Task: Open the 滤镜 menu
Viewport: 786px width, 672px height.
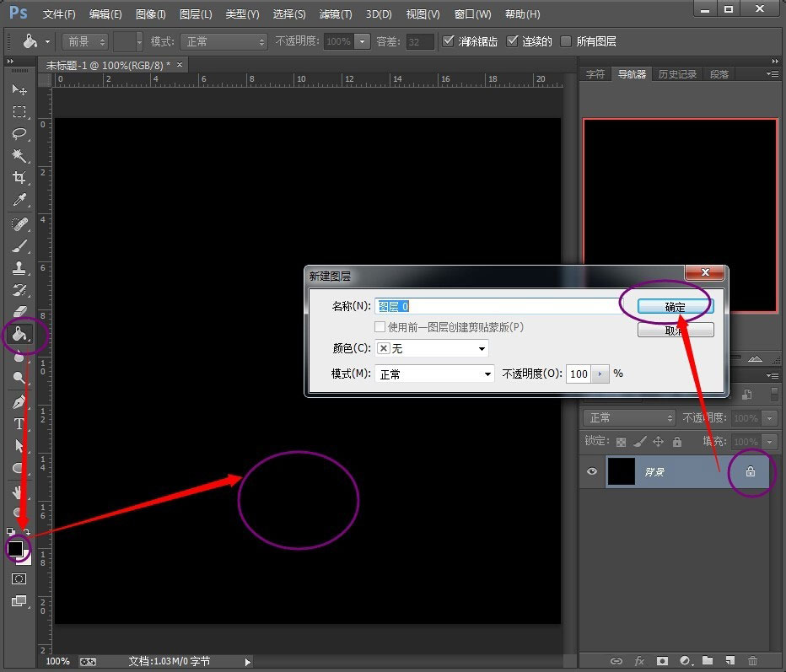Action: [336, 14]
